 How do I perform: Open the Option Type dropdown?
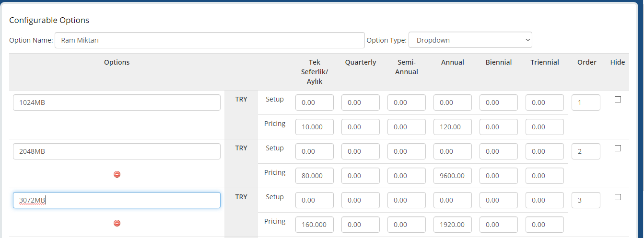pos(470,40)
